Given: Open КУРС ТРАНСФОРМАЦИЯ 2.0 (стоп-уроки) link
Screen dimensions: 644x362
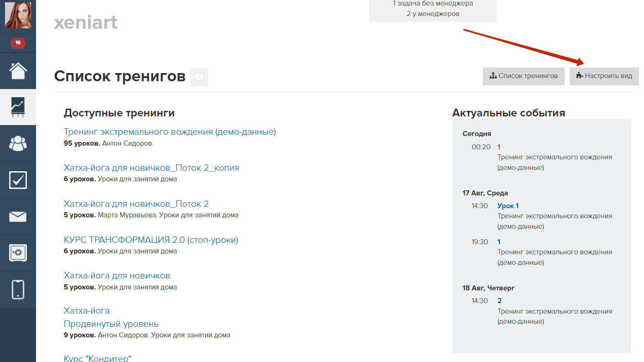Looking at the screenshot, I should click(151, 240).
